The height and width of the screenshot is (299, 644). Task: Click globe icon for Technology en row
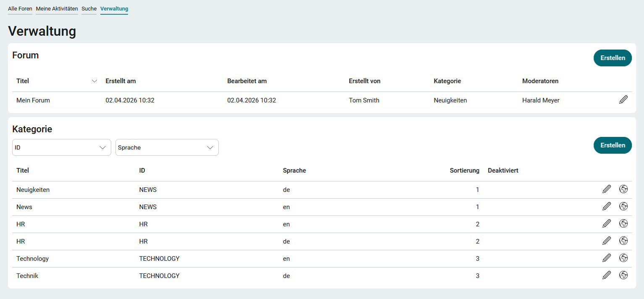pos(623,258)
